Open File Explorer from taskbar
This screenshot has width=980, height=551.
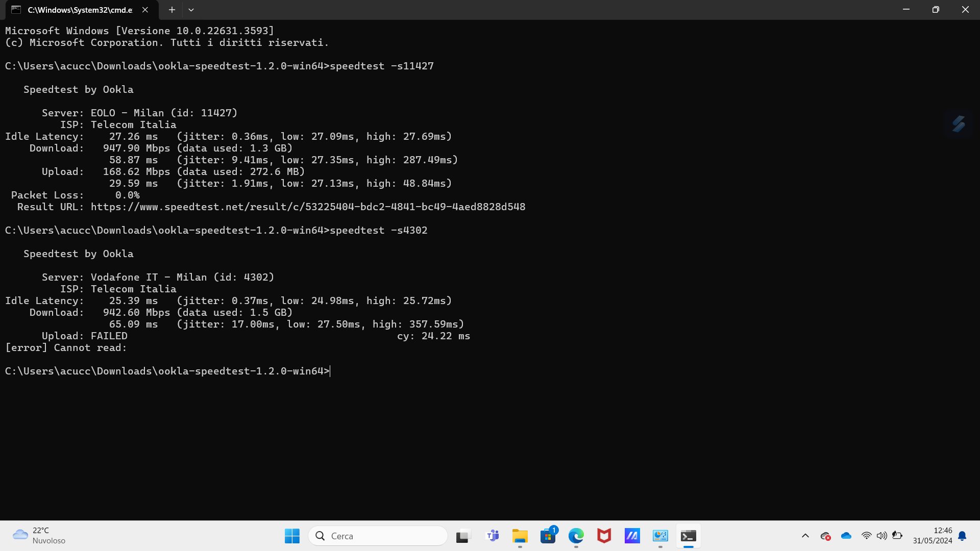pyautogui.click(x=520, y=536)
